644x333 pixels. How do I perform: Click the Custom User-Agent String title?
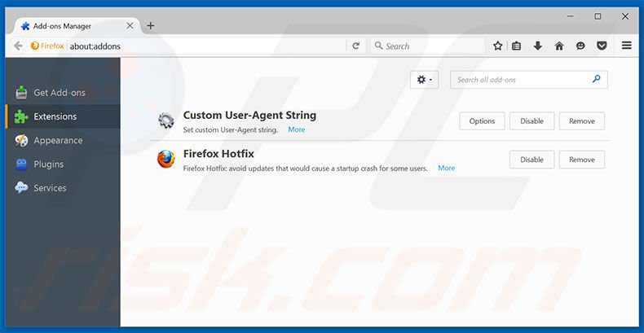(249, 116)
